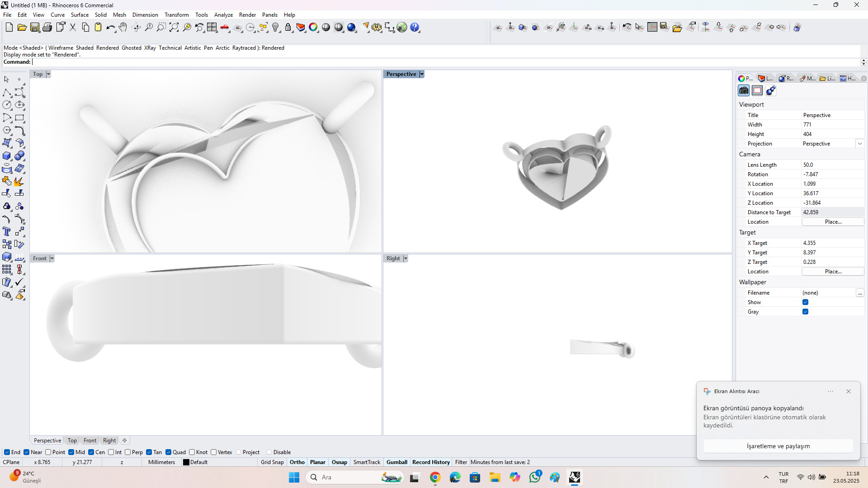Select the Text object tool in the sidebar
The width and height of the screenshot is (868, 488).
pos(7,232)
